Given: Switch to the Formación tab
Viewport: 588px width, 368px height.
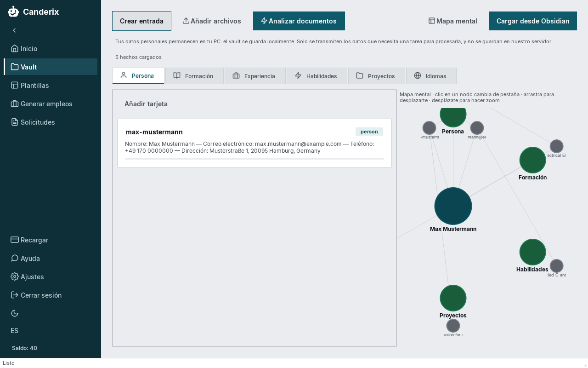Looking at the screenshot, I should pyautogui.click(x=194, y=76).
